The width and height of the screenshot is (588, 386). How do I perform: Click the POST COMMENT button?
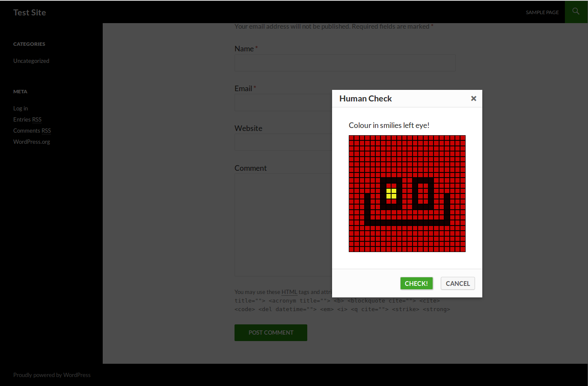[x=271, y=333]
